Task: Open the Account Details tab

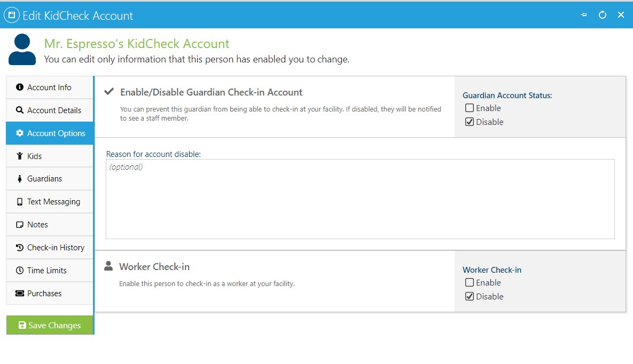Action: 50,110
